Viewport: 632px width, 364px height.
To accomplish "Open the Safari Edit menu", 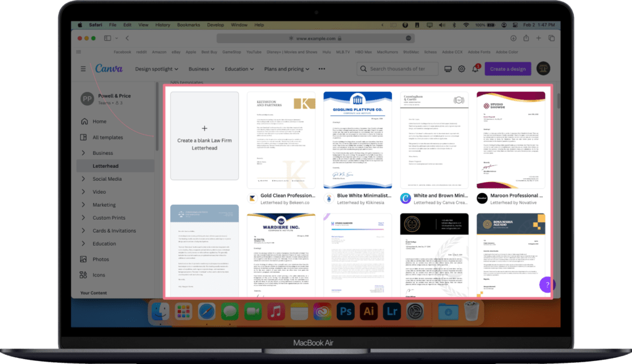I will pos(127,25).
